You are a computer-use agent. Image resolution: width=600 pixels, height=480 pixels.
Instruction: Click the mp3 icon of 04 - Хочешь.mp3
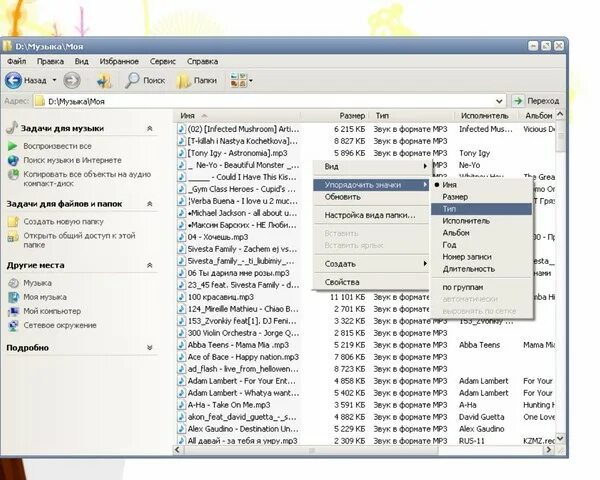click(182, 237)
